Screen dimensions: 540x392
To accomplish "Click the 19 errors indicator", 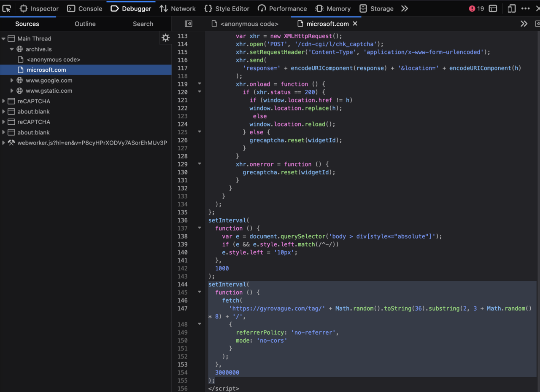I will tap(476, 8).
